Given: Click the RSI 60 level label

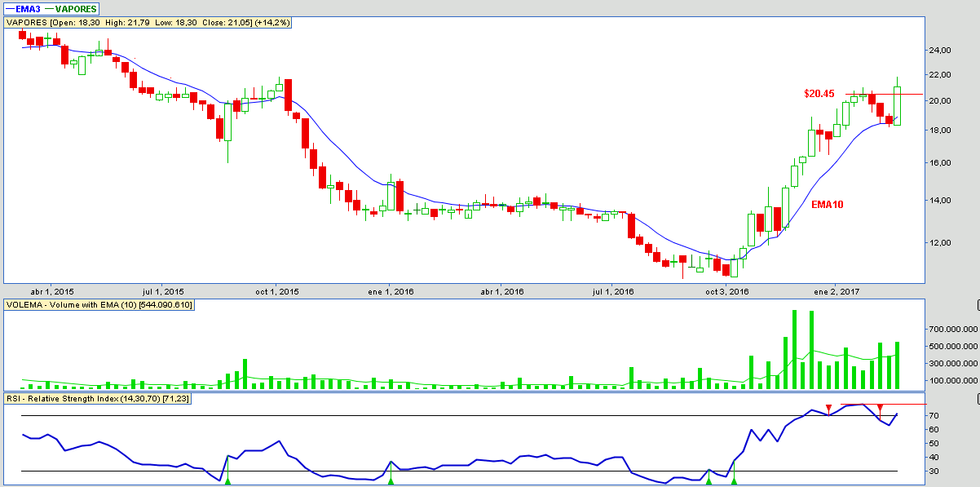Looking at the screenshot, I should pyautogui.click(x=934, y=430).
